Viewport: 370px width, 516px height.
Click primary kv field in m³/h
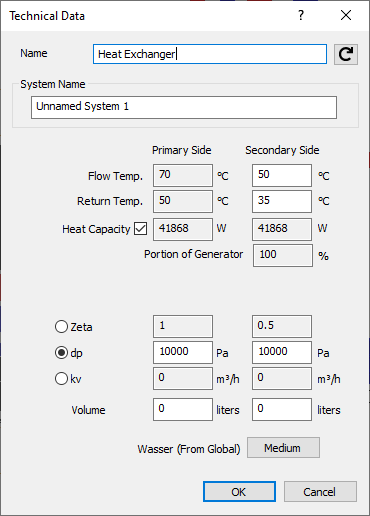(x=183, y=378)
